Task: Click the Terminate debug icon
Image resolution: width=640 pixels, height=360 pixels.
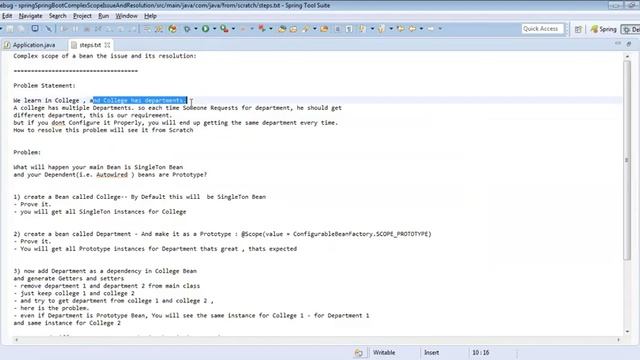Action: [x=87, y=29]
